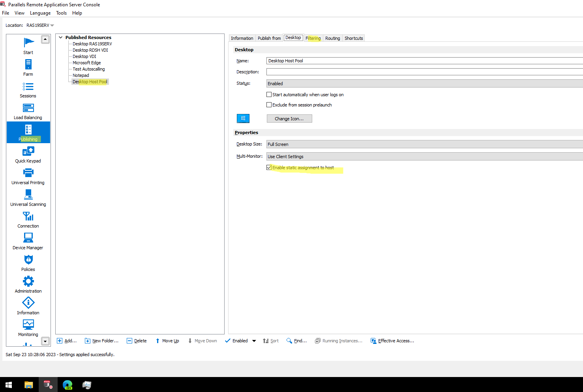Delete the selected published resource
The height and width of the screenshot is (392, 583).
tap(137, 341)
